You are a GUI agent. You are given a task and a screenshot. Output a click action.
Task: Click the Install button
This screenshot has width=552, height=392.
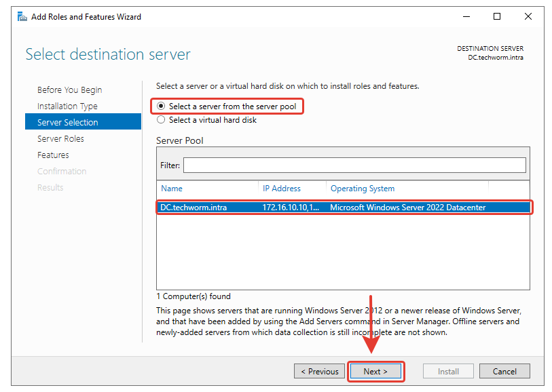[x=447, y=372]
